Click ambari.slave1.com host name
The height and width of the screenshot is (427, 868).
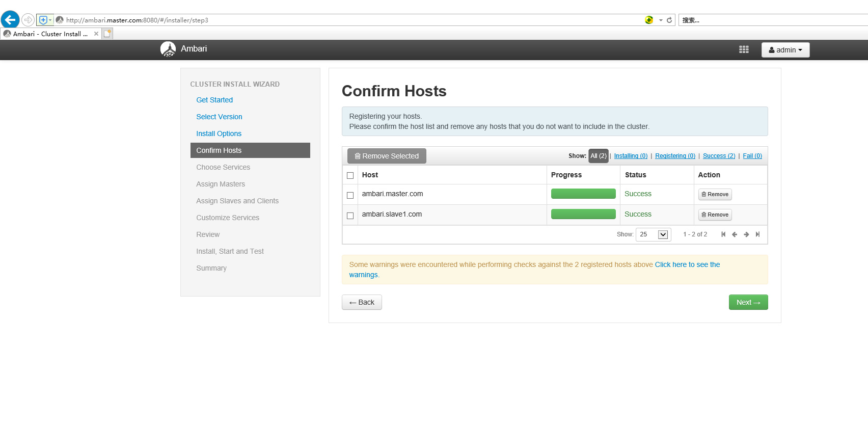[x=392, y=214]
